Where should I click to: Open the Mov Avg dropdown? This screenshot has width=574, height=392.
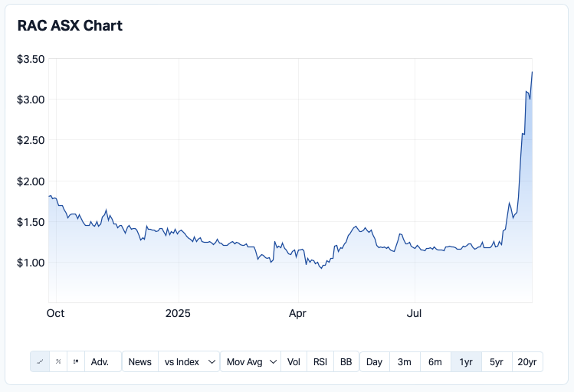251,362
